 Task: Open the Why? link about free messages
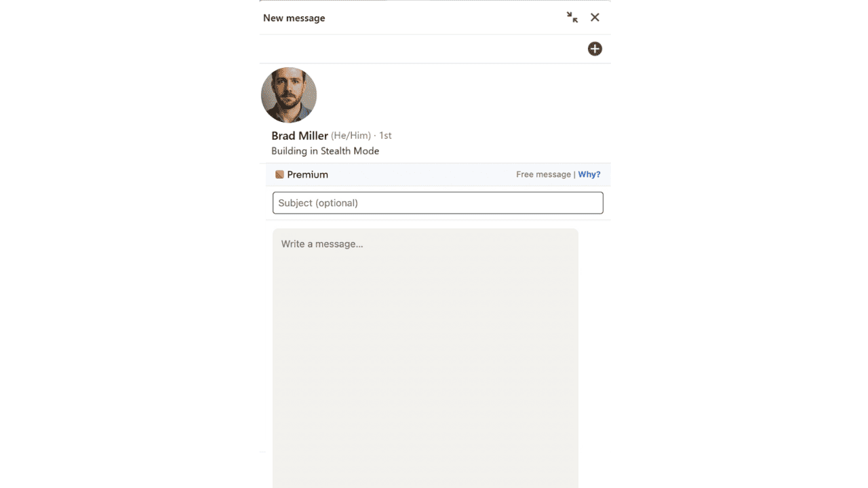[x=589, y=174]
